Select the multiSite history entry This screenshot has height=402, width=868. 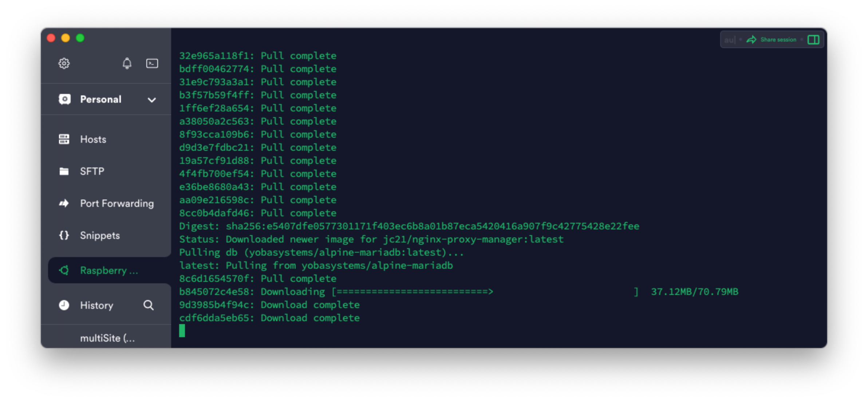(x=107, y=338)
